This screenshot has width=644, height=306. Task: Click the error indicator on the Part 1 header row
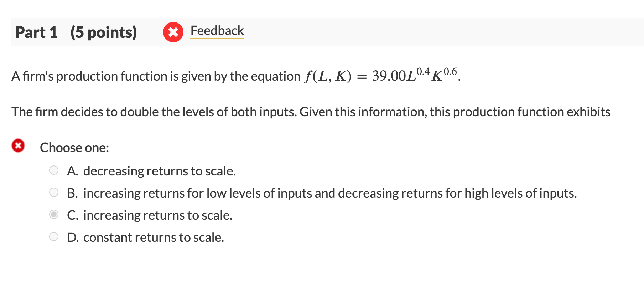tap(173, 32)
